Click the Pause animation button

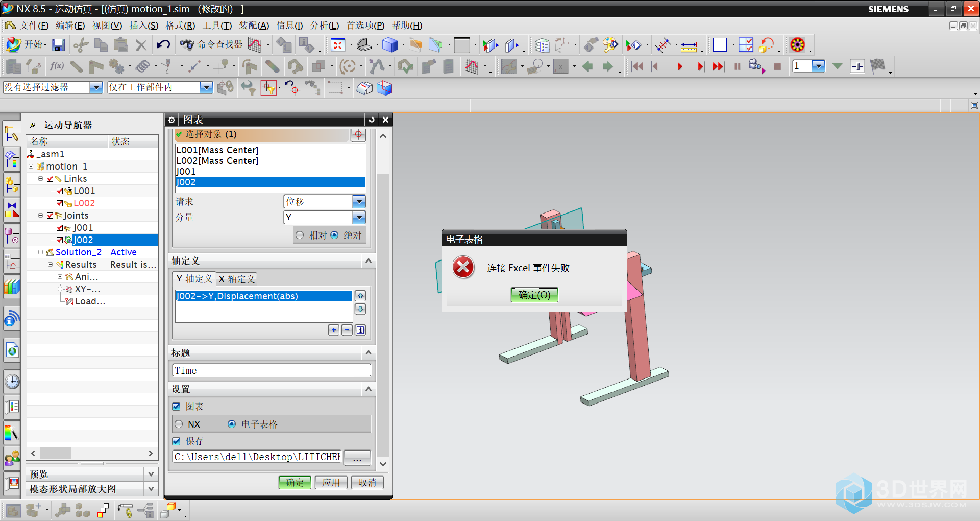point(737,66)
